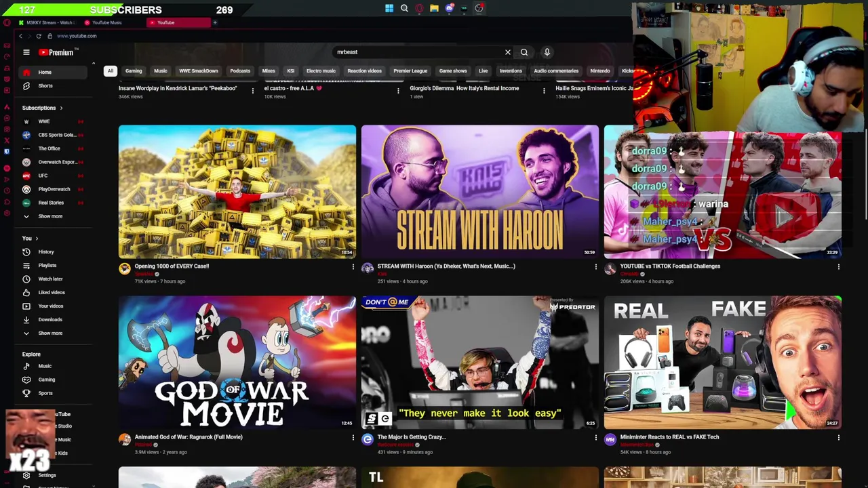Select the Premier League filter chip

coord(410,70)
